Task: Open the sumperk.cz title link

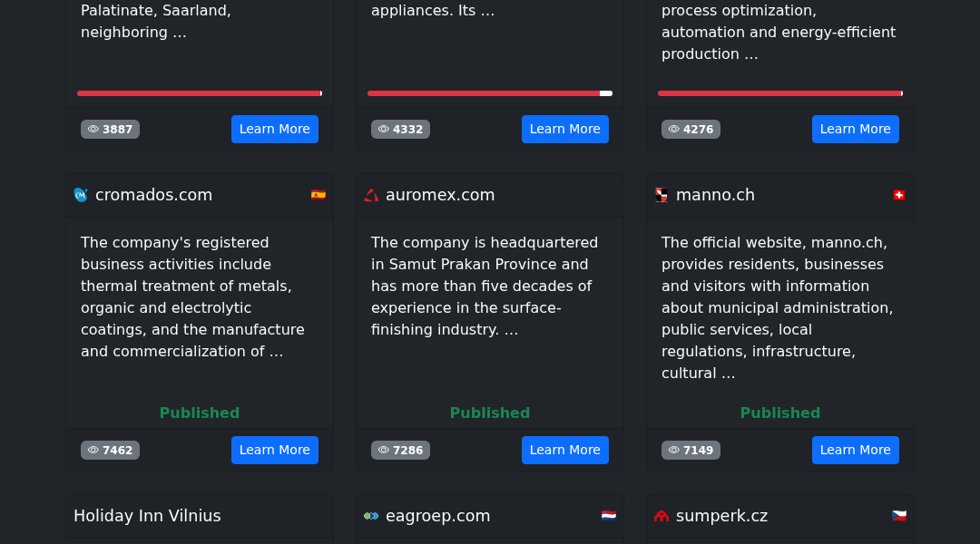Action: 722,516
